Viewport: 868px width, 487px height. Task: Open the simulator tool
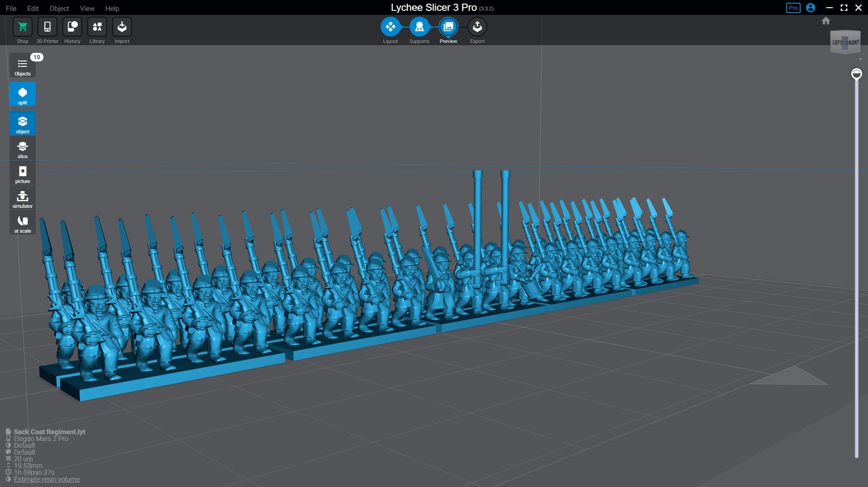coord(22,199)
